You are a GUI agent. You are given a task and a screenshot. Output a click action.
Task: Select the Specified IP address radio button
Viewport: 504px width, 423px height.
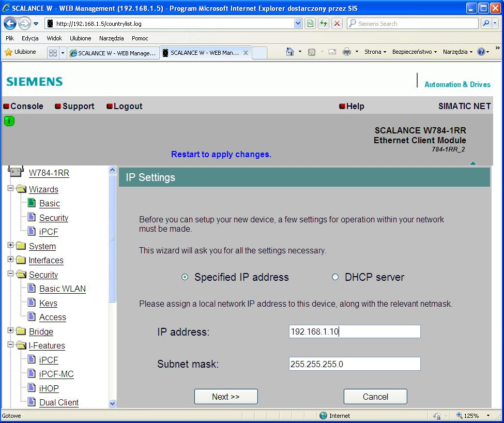point(185,277)
